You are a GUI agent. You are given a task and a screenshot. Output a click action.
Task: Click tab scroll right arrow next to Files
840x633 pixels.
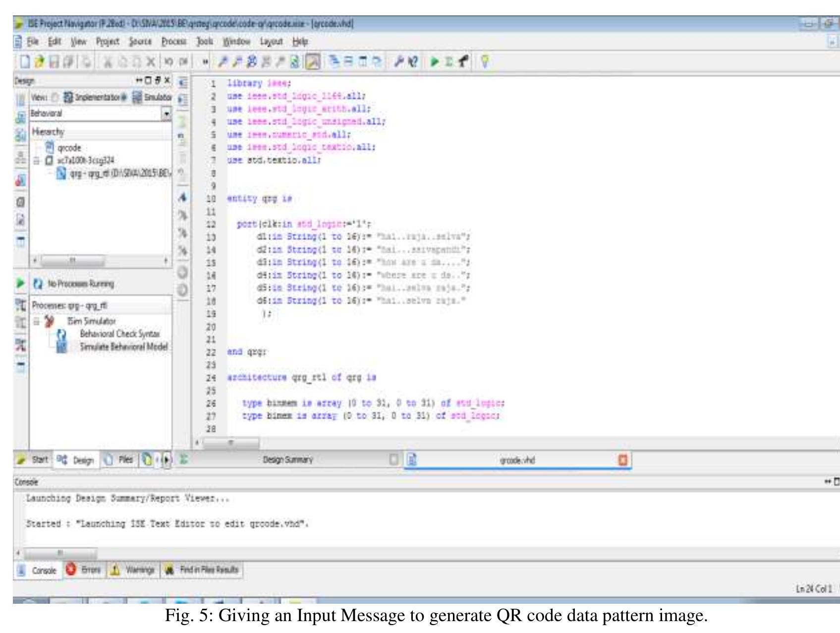pos(167,460)
